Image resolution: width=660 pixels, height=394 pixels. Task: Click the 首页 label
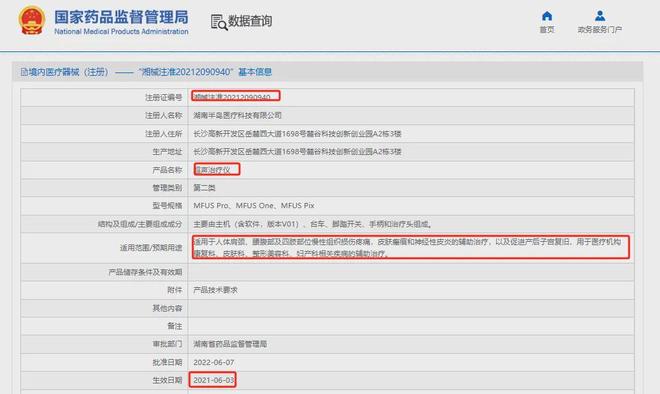[x=547, y=29]
